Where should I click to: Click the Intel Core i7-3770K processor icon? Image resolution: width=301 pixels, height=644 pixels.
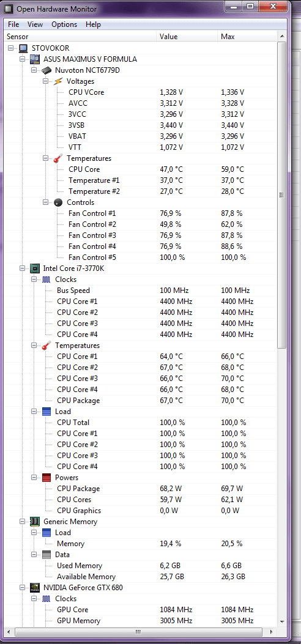pos(35,268)
